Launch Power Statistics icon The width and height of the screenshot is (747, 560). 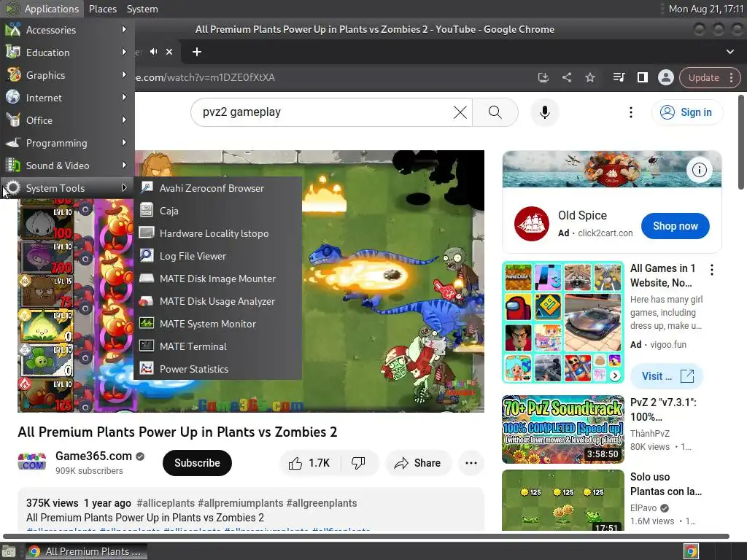(146, 368)
